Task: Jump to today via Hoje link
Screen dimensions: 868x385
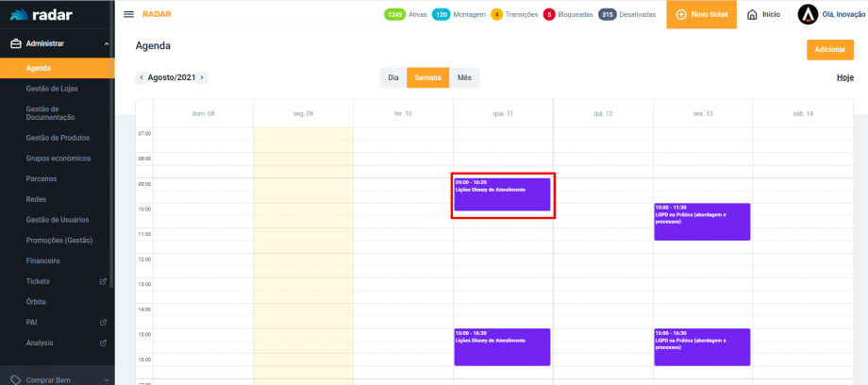Action: pos(844,77)
